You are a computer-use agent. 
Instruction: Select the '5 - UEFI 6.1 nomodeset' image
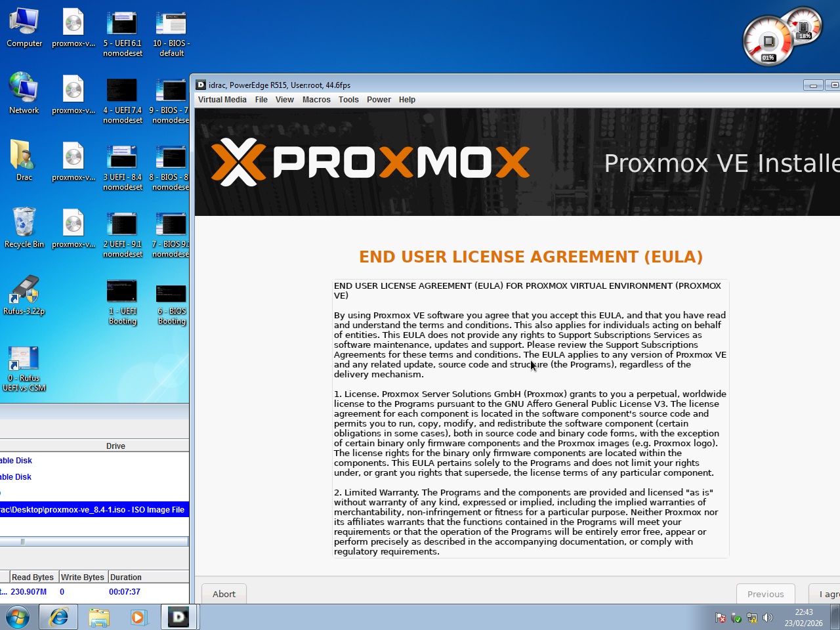(x=123, y=33)
